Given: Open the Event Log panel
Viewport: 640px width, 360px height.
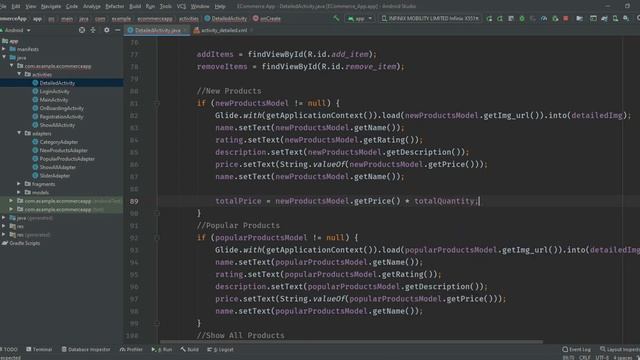Looking at the screenshot, I should [576, 349].
